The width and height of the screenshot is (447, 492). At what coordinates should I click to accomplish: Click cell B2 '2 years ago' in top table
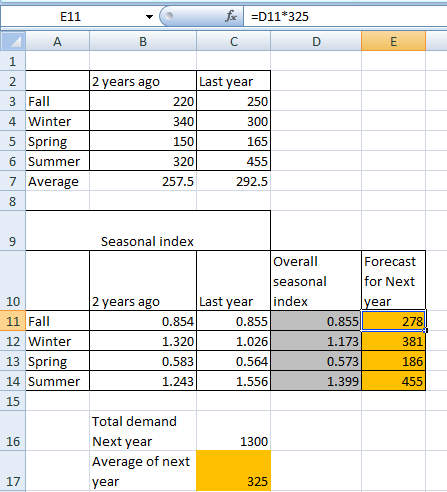(x=143, y=81)
